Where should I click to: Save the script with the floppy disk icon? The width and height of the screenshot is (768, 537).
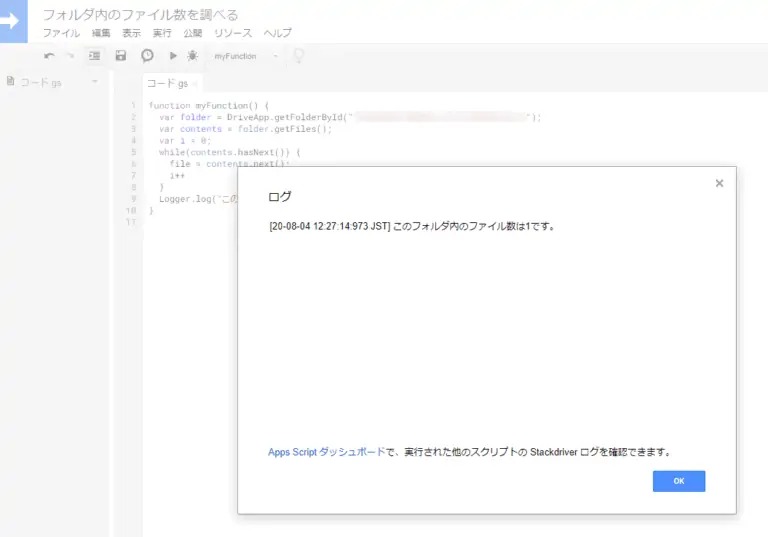(121, 56)
